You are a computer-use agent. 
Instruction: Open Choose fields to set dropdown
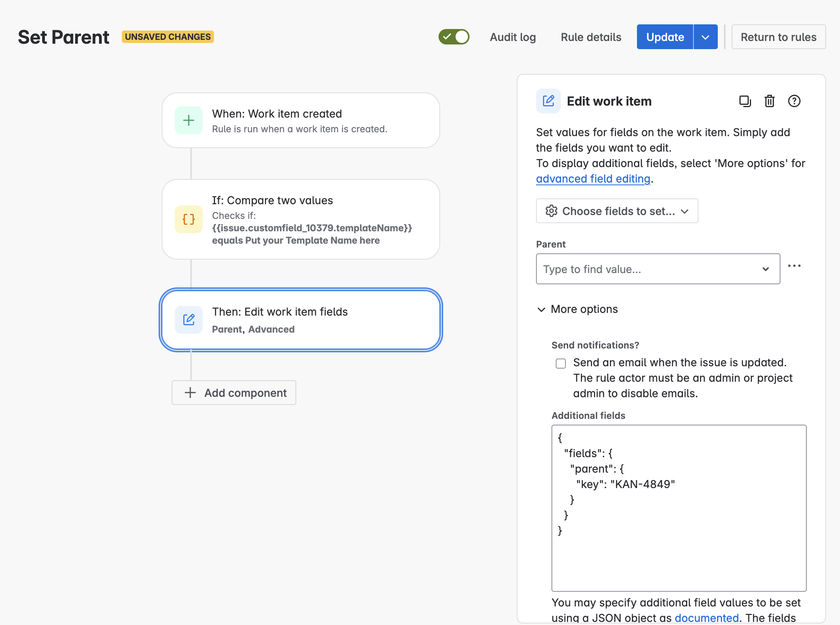point(617,211)
